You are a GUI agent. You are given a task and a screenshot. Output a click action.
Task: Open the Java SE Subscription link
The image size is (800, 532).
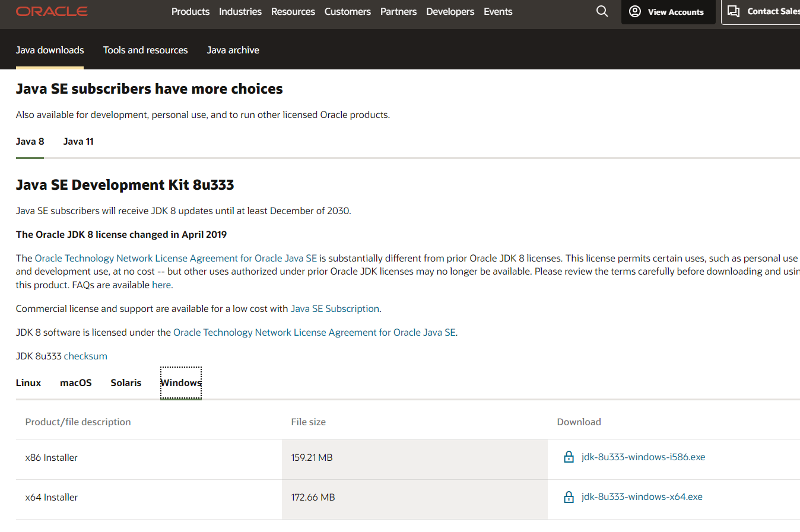tap(335, 308)
